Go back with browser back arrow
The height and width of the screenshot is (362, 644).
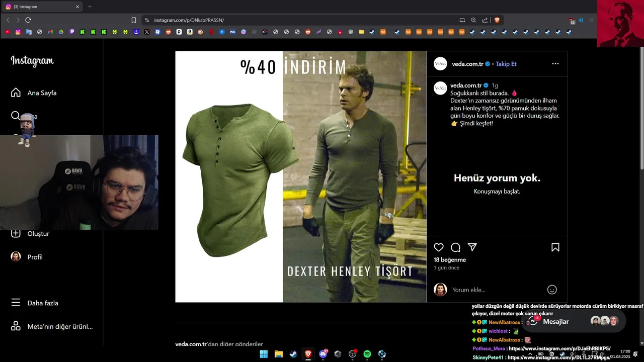point(8,20)
